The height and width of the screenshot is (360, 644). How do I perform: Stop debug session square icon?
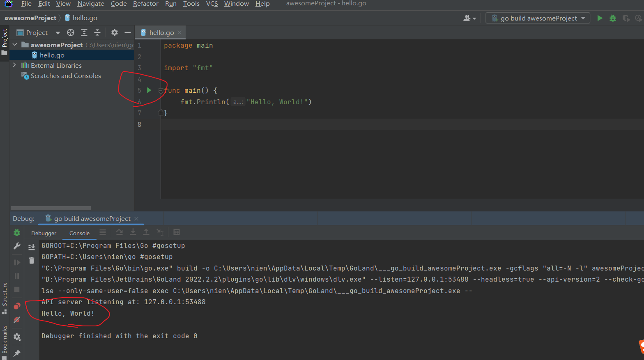coord(17,289)
